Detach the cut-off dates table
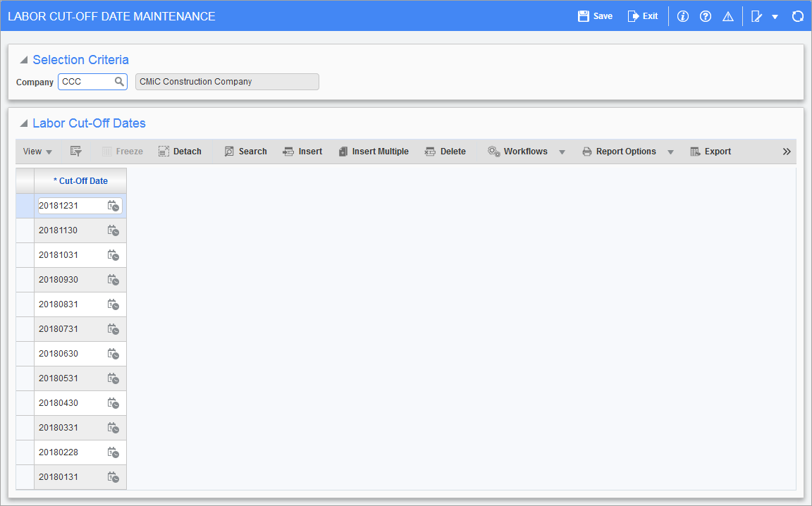The image size is (812, 506). [180, 152]
